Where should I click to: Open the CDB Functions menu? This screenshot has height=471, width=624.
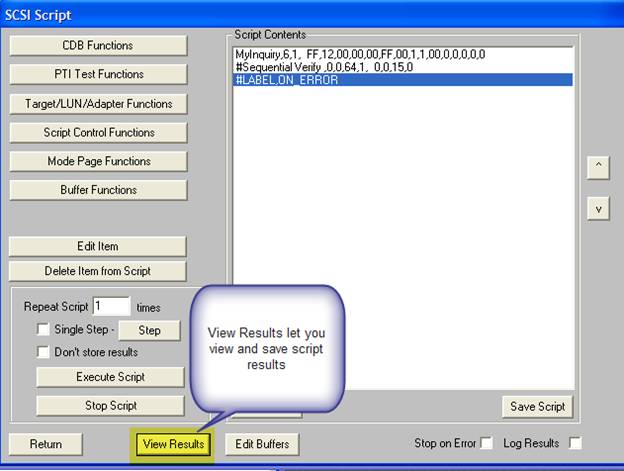click(98, 45)
